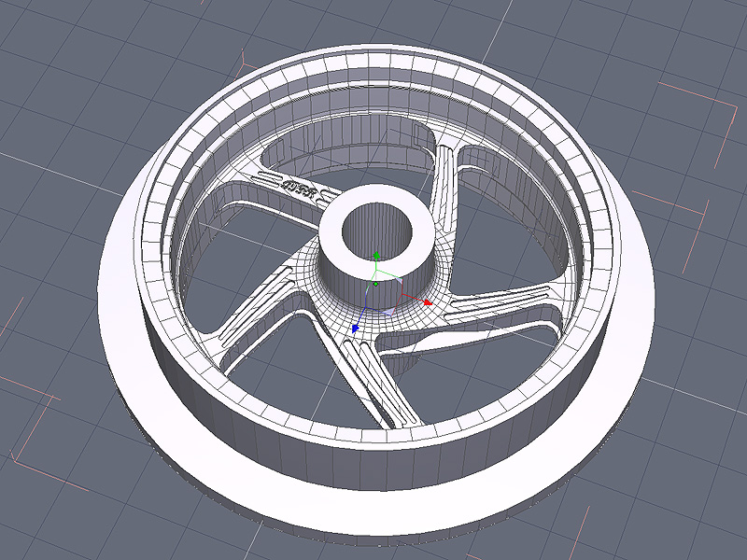Click the red axis arrow of the gizmo
Screen dimensions: 747x560
tap(429, 302)
